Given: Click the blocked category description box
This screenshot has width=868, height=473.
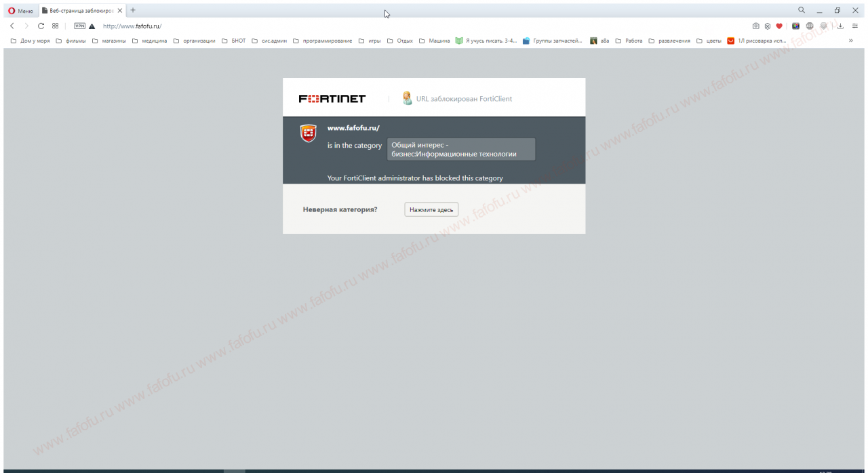Looking at the screenshot, I should tap(461, 149).
